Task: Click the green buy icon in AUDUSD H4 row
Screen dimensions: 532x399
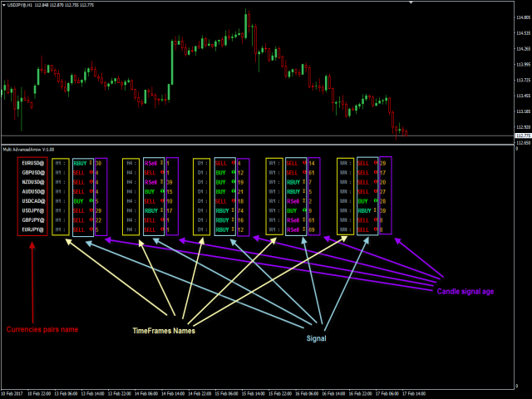Action: [x=162, y=191]
